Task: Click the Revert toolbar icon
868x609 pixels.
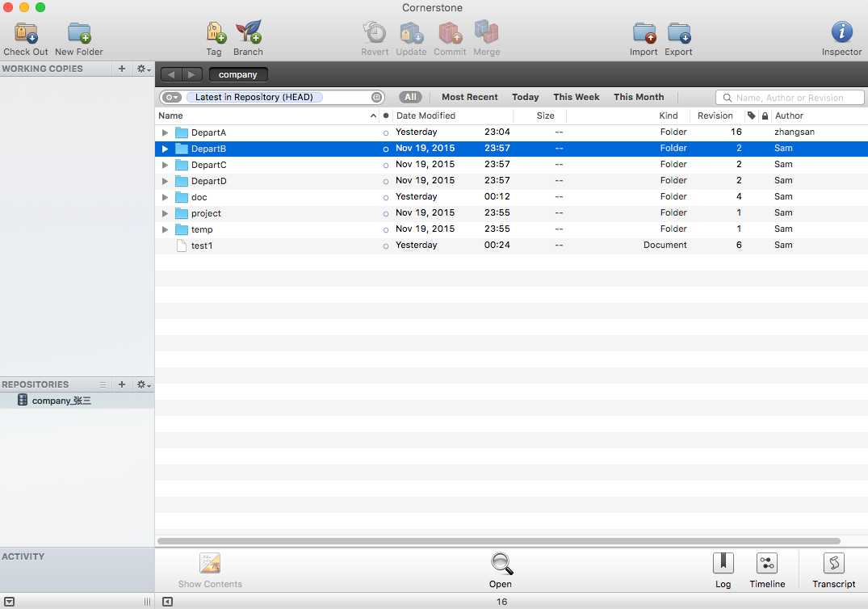Action: 375,32
